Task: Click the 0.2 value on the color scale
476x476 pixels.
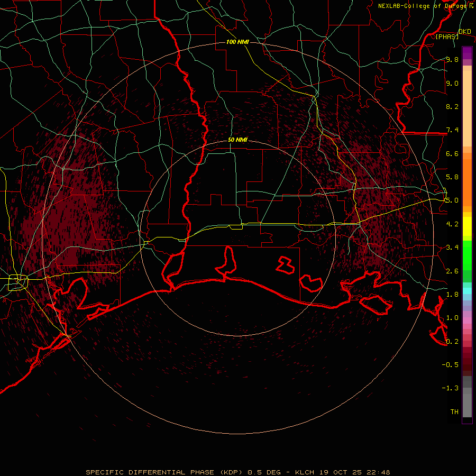Action: tap(452, 342)
